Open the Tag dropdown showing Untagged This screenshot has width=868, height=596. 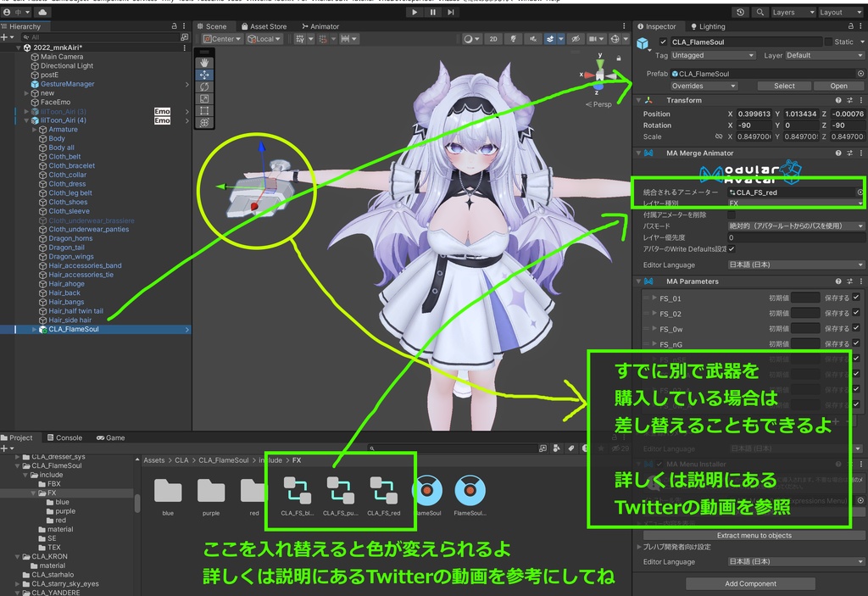(712, 55)
